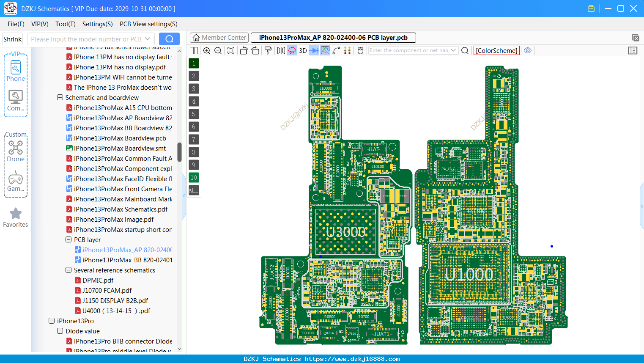The width and height of the screenshot is (644, 363).
Task: Open iPhone13ProMax Boardview.smt
Action: click(120, 148)
